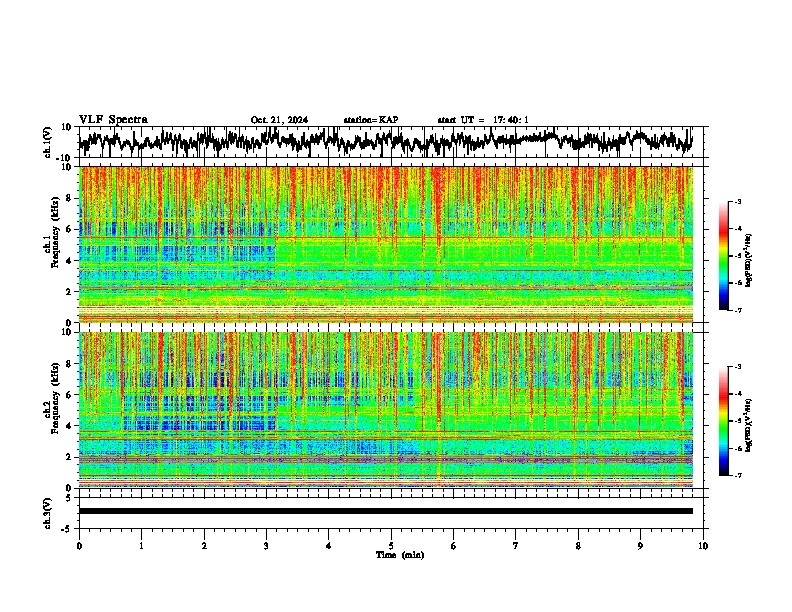The height and width of the screenshot is (612, 792).
Task: Click time axis tick label '3'
Action: (266, 546)
